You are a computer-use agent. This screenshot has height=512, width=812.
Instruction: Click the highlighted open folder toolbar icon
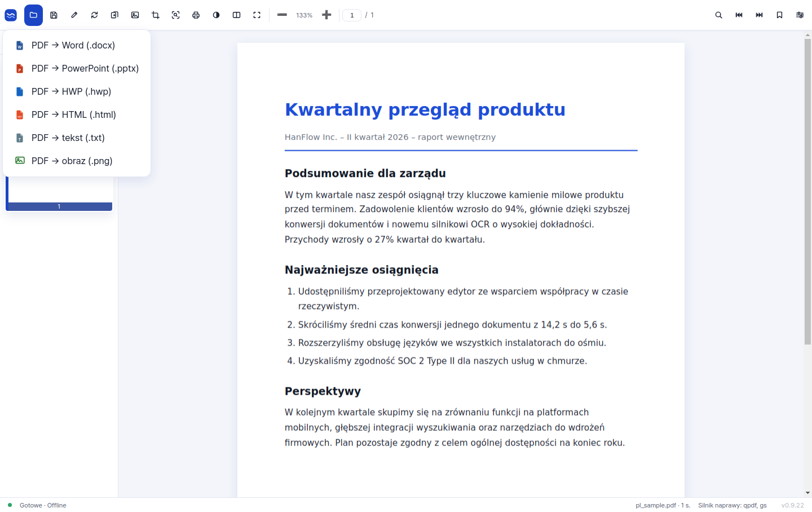(33, 15)
